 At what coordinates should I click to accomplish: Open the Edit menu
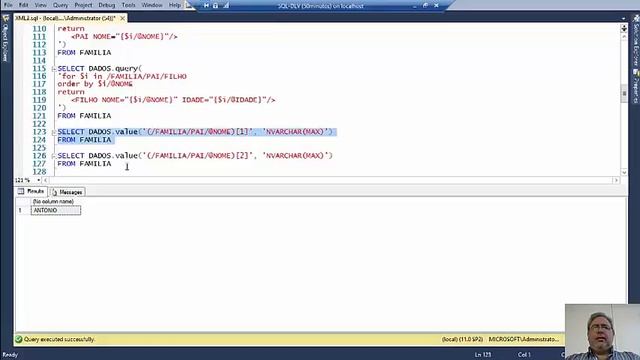[x=24, y=5]
